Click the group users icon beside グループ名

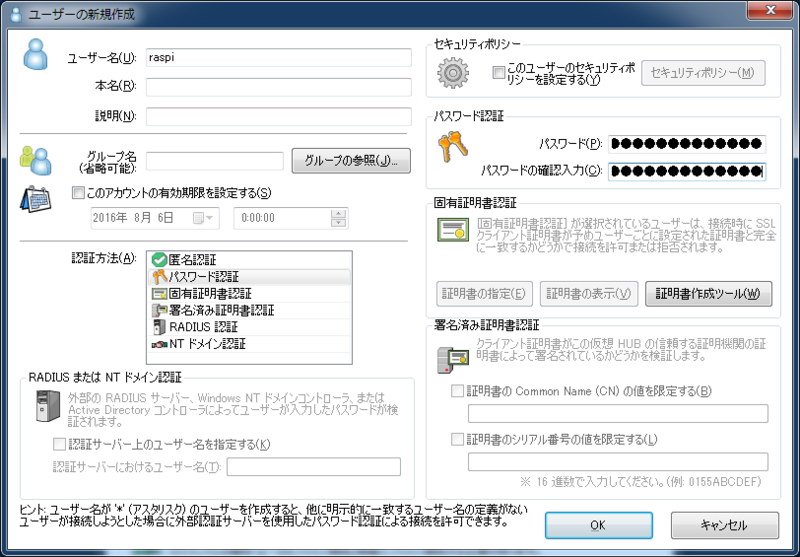coord(36,161)
